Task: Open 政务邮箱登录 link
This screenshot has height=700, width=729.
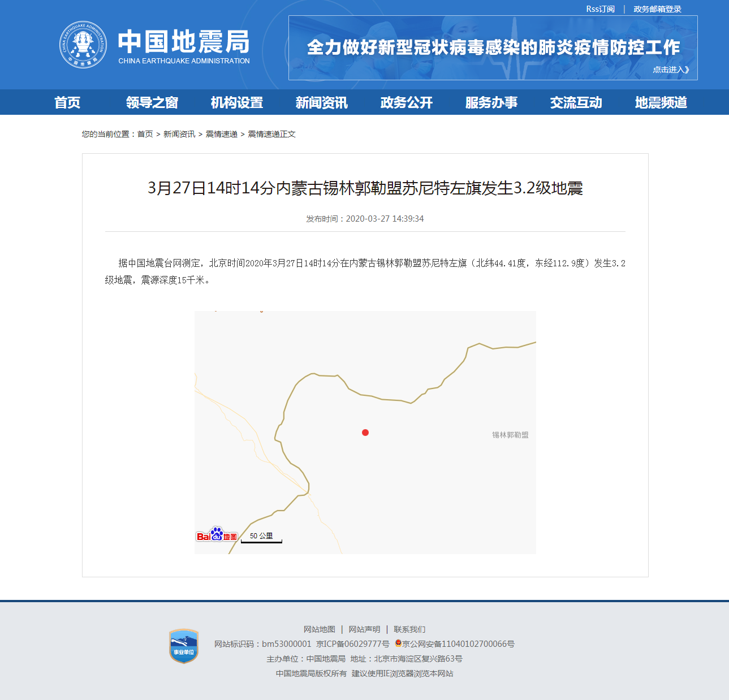Action: tap(657, 9)
